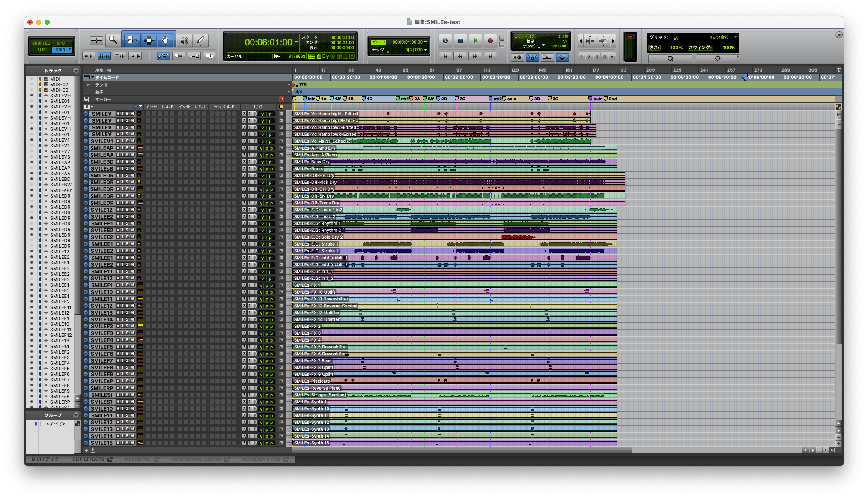Click the Return to Zero button
The width and height of the screenshot is (868, 498).
point(445,56)
